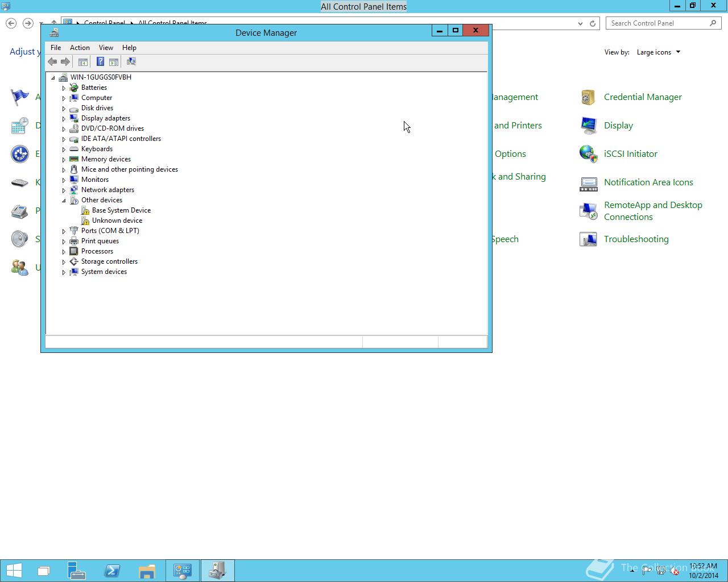
Task: Click Show/Hide Action Pane toolbar icon
Action: [x=114, y=61]
